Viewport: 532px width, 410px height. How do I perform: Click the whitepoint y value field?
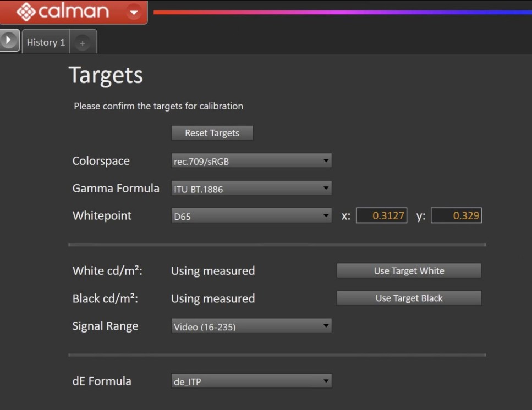coord(456,216)
